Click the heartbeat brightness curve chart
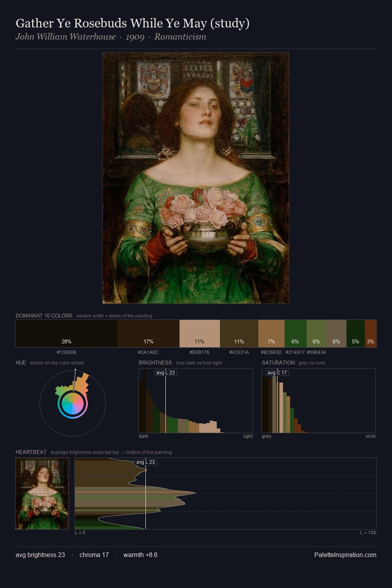The height and width of the screenshot is (588, 392). coord(225,494)
